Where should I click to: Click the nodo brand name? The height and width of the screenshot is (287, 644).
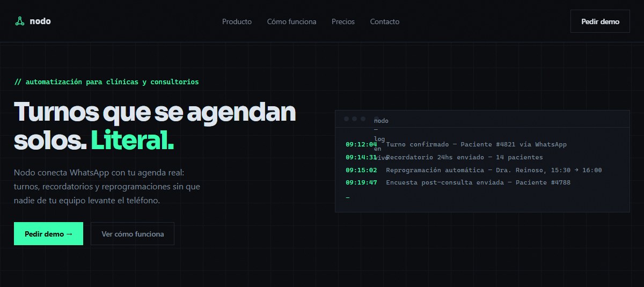point(40,21)
